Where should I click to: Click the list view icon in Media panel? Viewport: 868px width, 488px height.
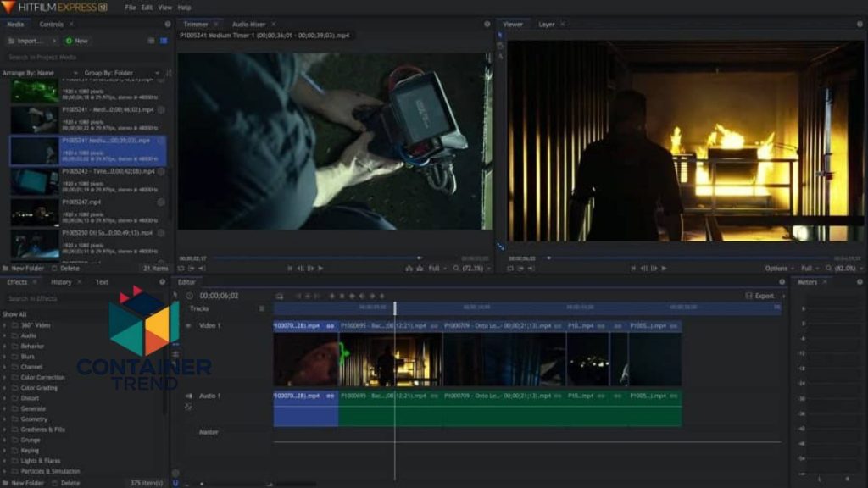(x=151, y=41)
